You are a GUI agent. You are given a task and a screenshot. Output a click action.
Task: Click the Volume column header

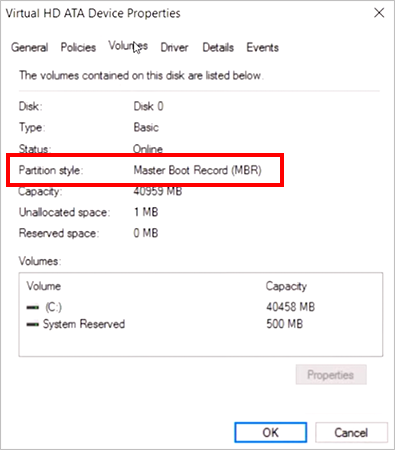pyautogui.click(x=44, y=286)
